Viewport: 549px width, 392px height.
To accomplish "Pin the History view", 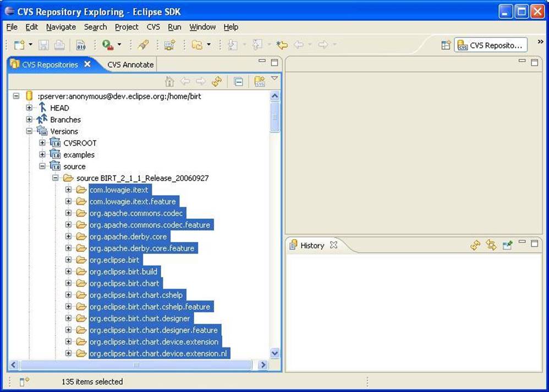I will 507,245.
